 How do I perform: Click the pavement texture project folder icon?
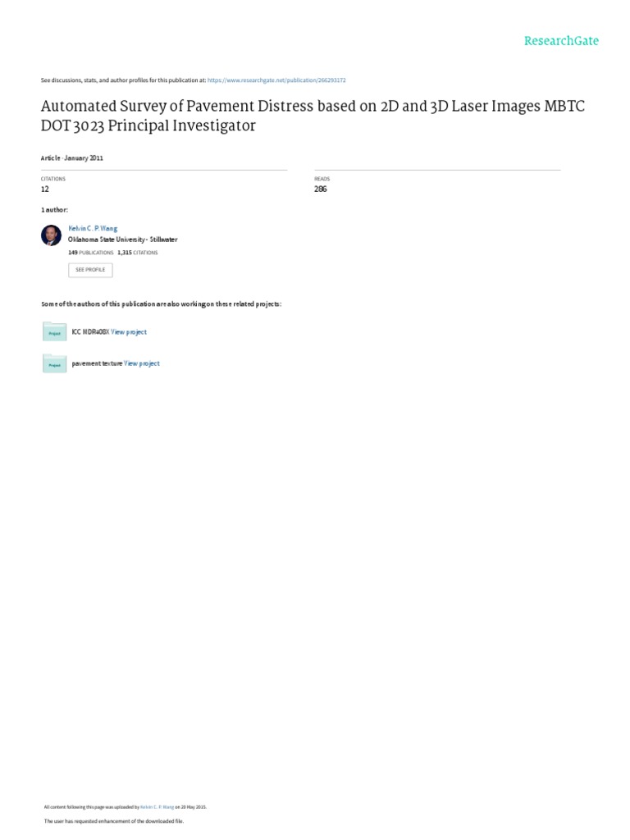tap(54, 363)
